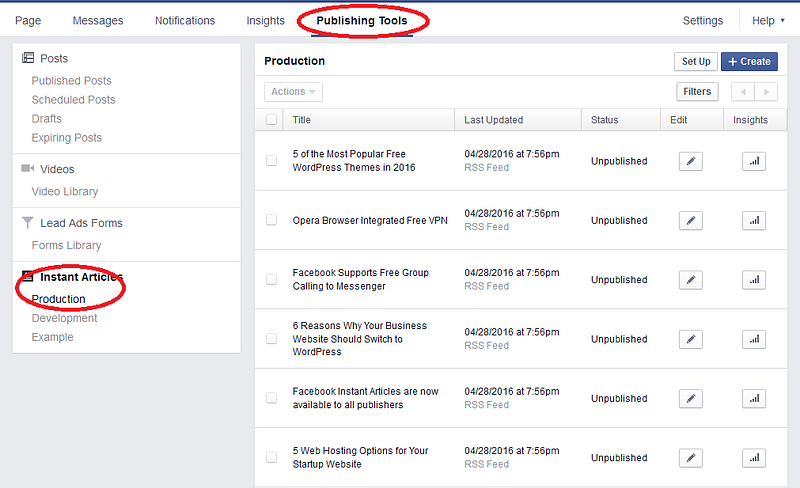Edit the '5 Web Hosting Options' article
Screen dimensions: 800x488
click(x=690, y=458)
